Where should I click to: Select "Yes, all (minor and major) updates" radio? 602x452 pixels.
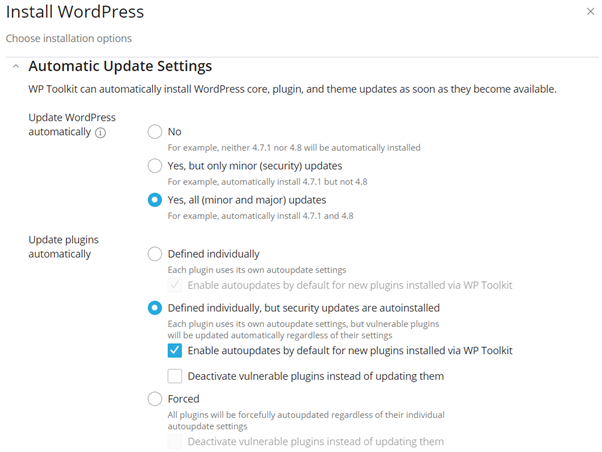tap(154, 200)
